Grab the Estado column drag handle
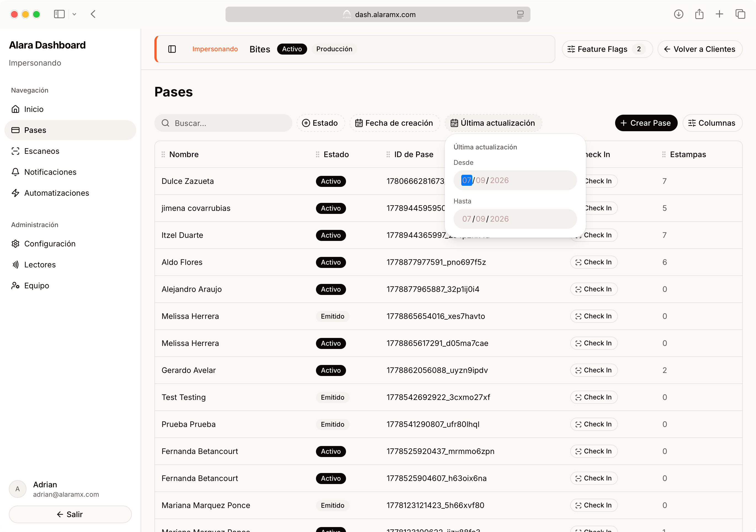756x532 pixels. (x=317, y=154)
